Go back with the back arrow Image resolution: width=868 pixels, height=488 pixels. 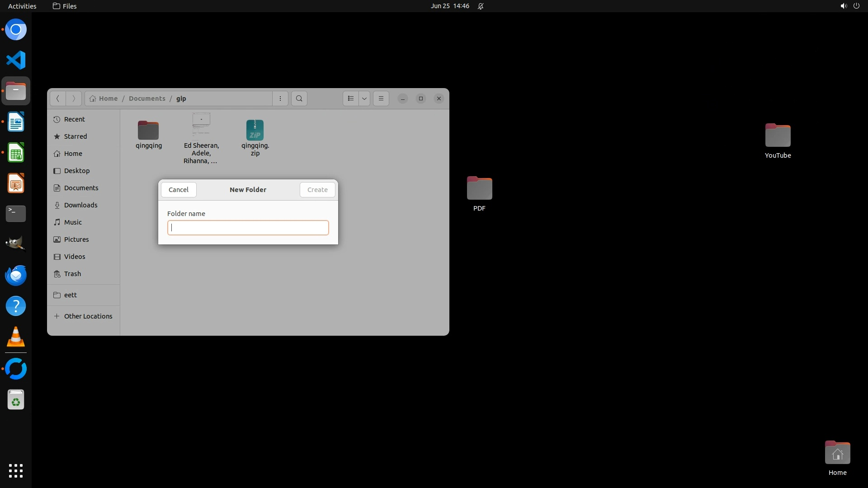click(x=57, y=99)
